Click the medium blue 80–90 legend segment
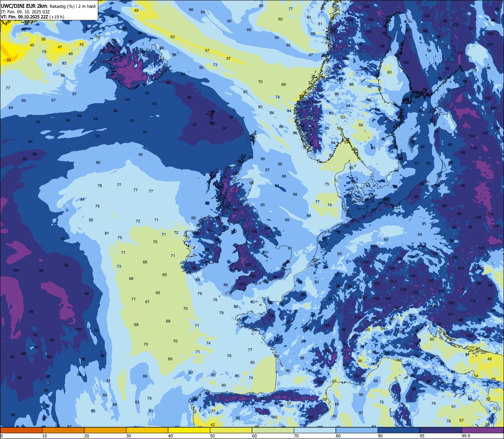This screenshot has height=439, width=504. click(357, 430)
